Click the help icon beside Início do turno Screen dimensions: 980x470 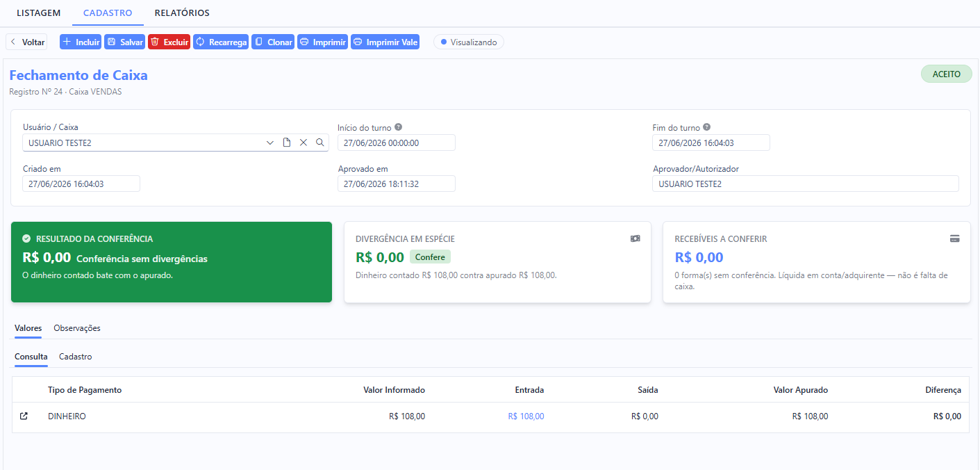[399, 127]
